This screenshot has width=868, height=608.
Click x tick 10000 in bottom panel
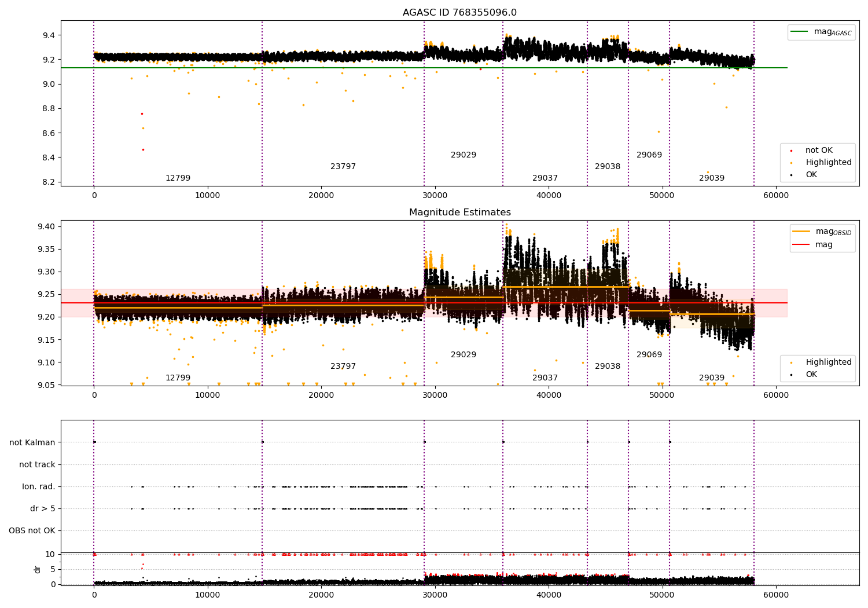[208, 595]
